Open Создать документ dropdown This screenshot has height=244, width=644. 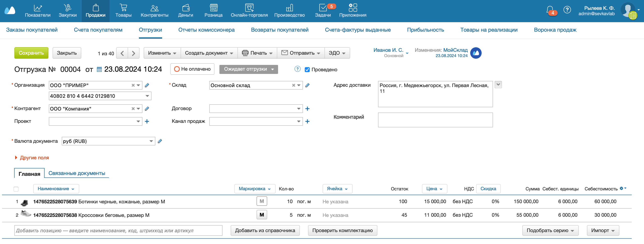coord(209,53)
